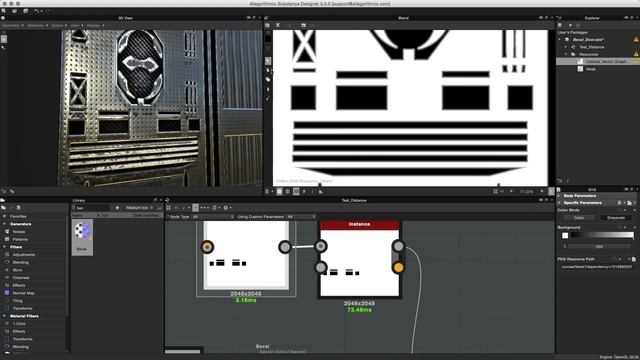Click the PKG Resource Path text field

coord(596,267)
